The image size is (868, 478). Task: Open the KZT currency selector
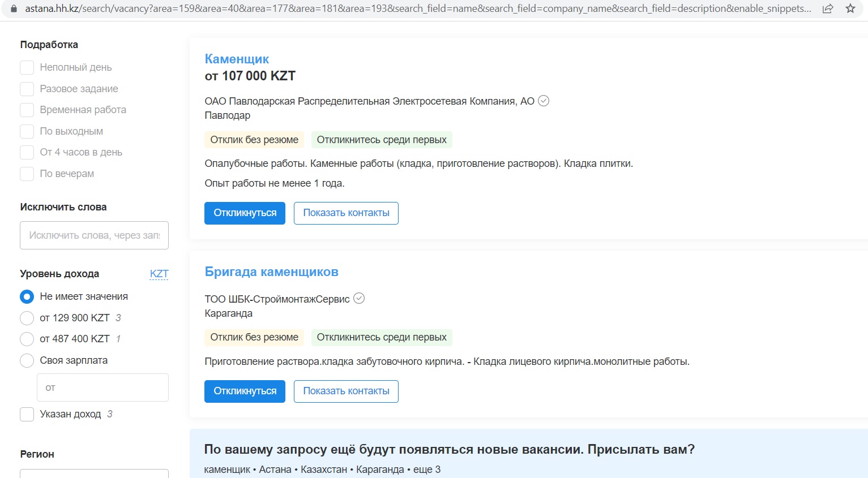pos(159,274)
